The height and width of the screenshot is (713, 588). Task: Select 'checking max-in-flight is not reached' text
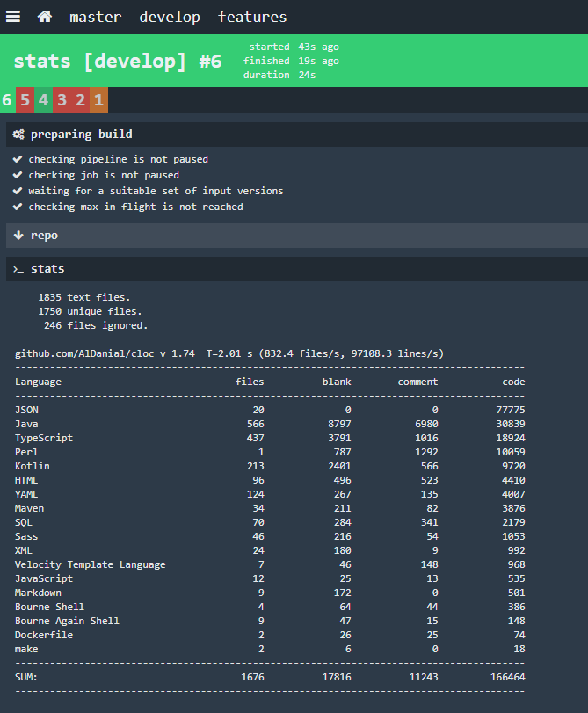click(135, 207)
